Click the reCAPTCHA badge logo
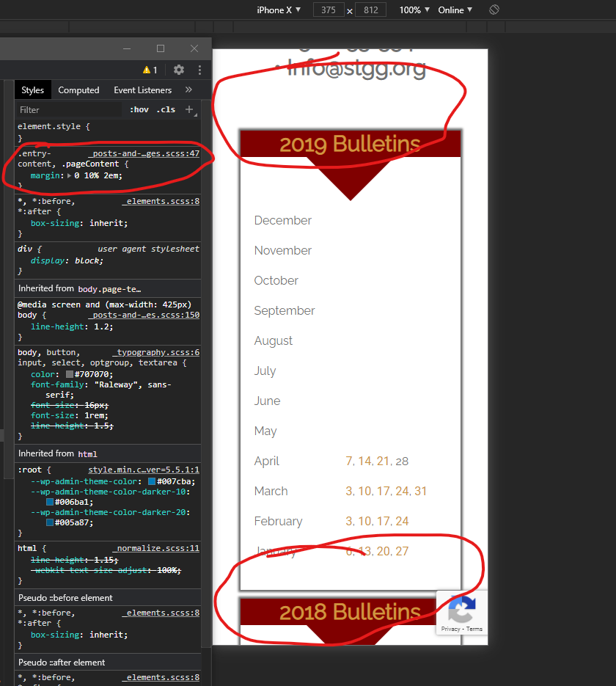The height and width of the screenshot is (686, 616). (461, 609)
